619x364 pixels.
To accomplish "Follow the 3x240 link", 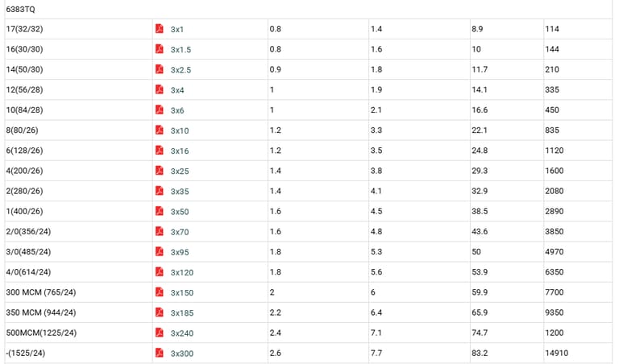I will [x=181, y=333].
